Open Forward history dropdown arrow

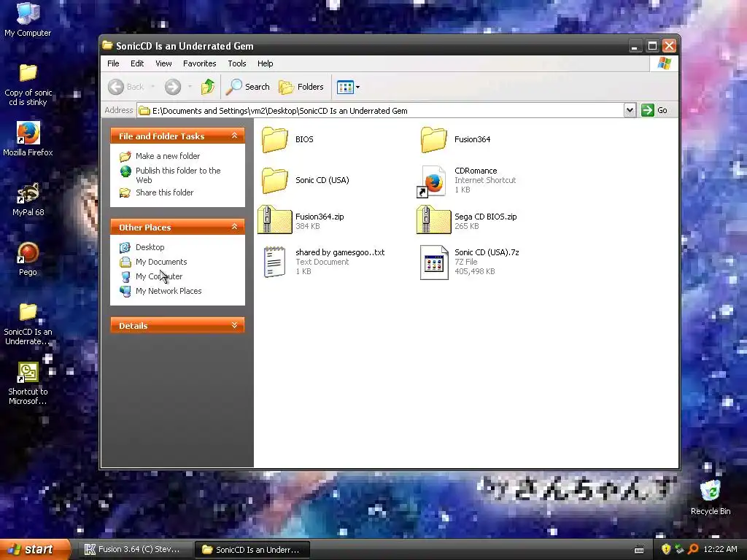[x=190, y=87]
